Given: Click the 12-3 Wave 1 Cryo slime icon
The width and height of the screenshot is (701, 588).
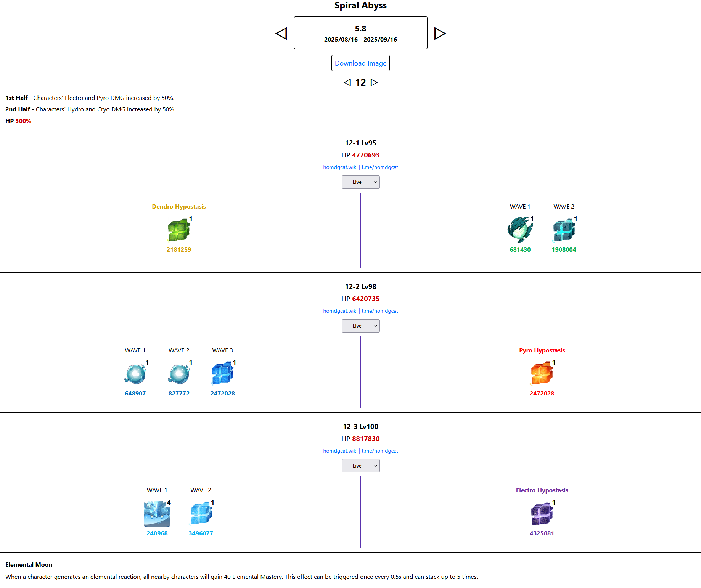Looking at the screenshot, I should [x=157, y=514].
